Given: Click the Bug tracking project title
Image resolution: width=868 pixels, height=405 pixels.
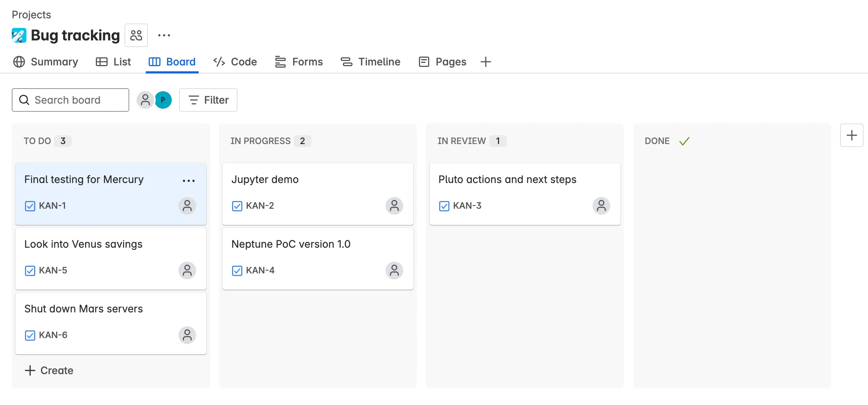Looking at the screenshot, I should tap(75, 35).
